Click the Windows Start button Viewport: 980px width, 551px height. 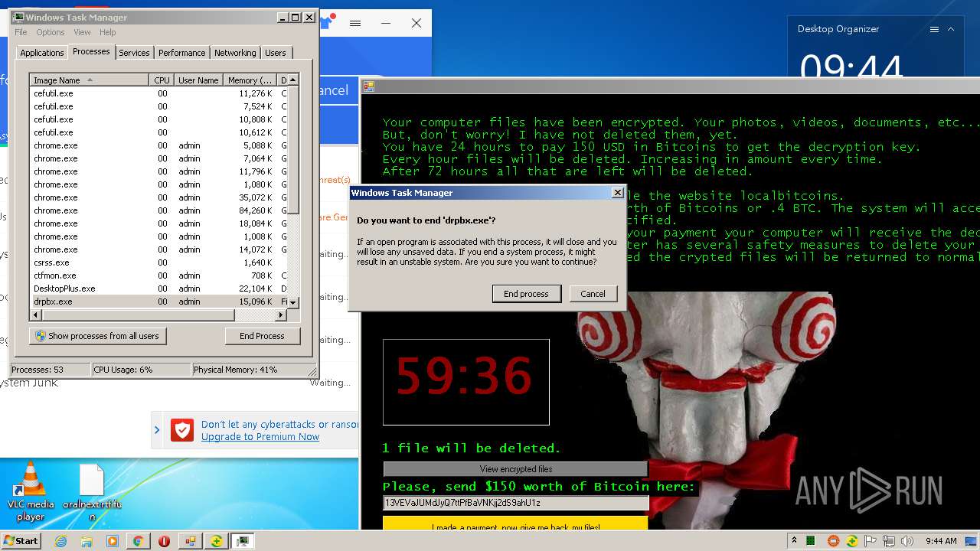pos(21,541)
